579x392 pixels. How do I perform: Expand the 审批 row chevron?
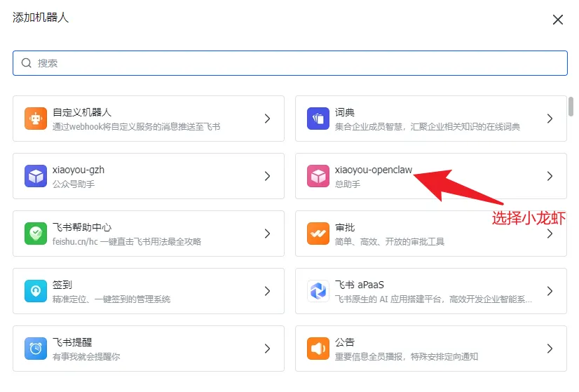click(x=550, y=234)
